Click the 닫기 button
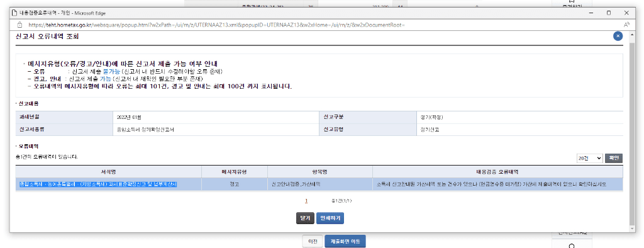The image size is (644, 248). point(305,218)
